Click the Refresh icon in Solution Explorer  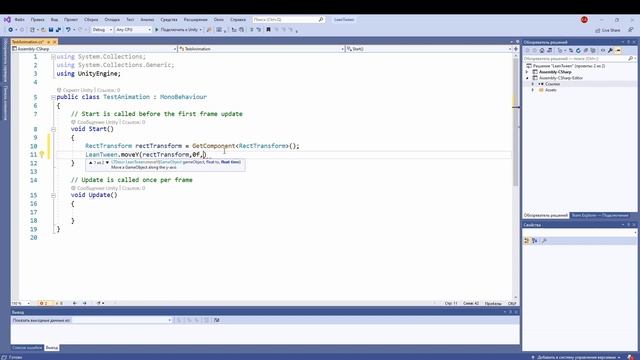578,51
